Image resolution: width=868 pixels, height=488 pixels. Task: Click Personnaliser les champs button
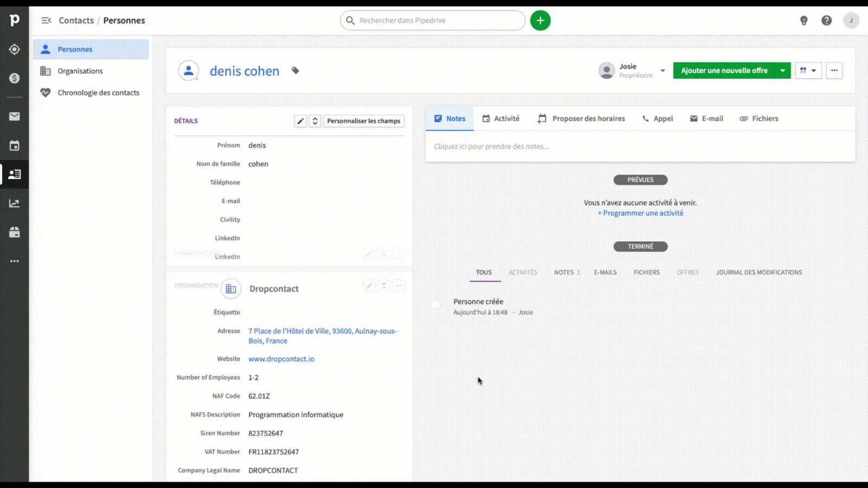point(363,121)
